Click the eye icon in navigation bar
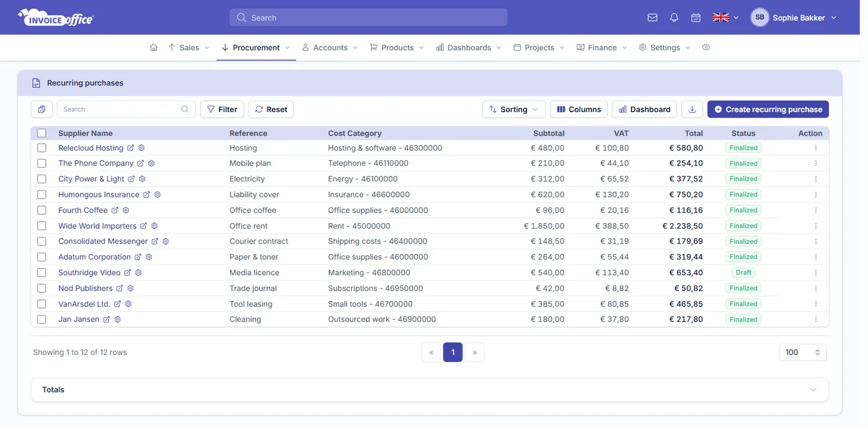This screenshot has width=868, height=428. point(706,48)
